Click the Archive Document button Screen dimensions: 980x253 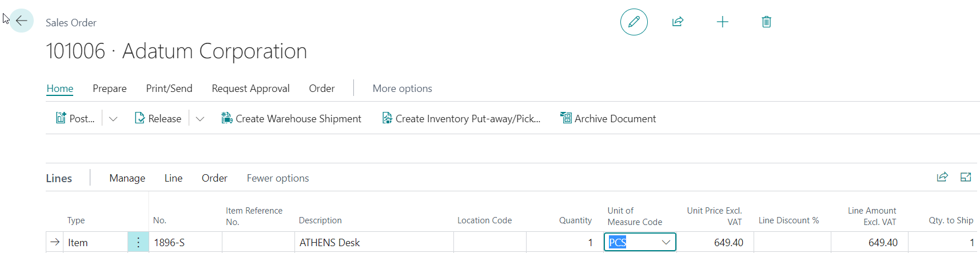click(608, 118)
